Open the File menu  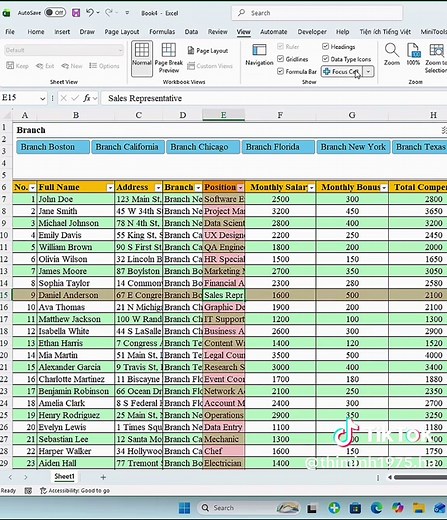click(x=10, y=32)
